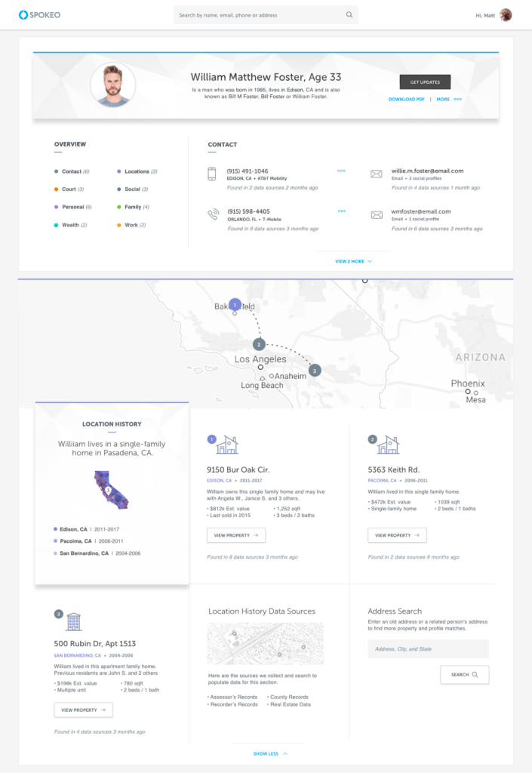Viewport: 532px width, 773px height.
Task: Select Edison, CA 2011-2017 in location history
Action: [86, 529]
